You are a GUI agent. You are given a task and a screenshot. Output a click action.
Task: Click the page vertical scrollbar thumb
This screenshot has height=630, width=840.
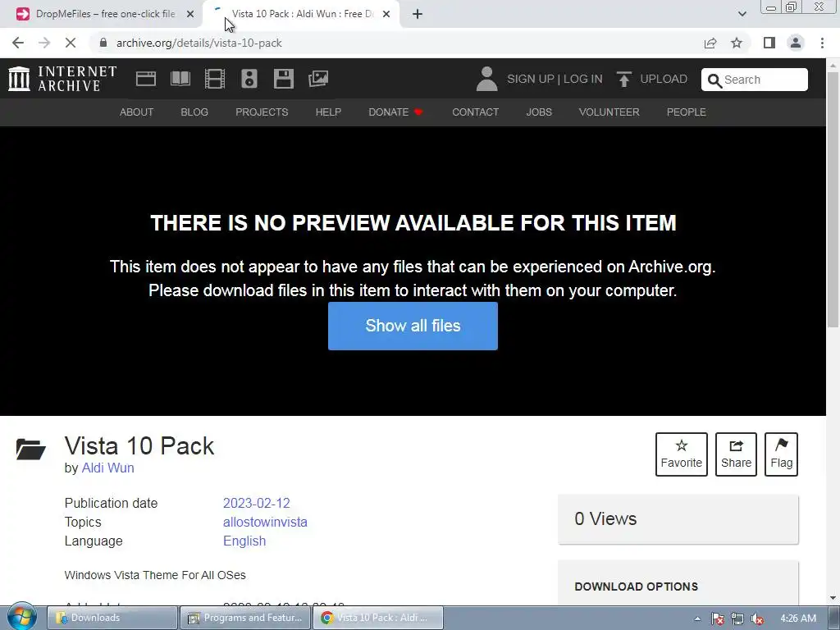tap(833, 199)
